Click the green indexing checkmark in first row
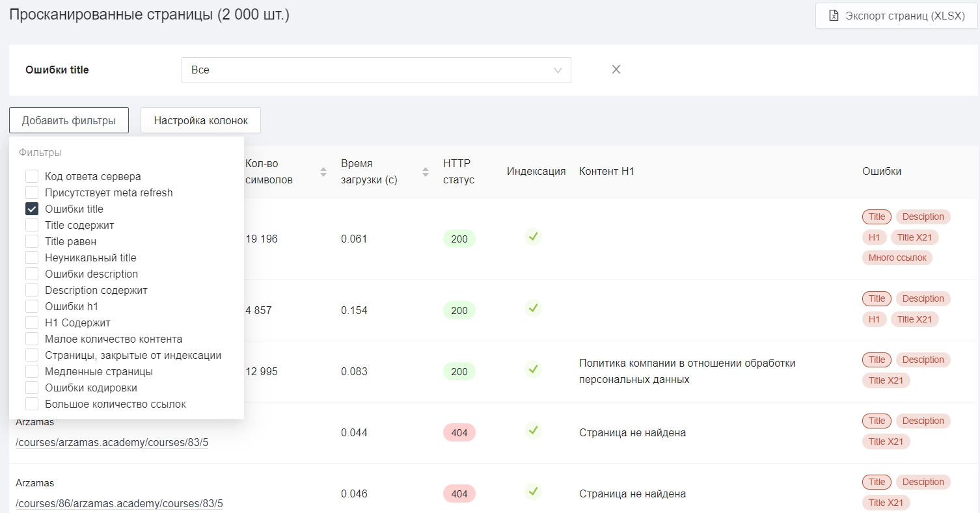This screenshot has height=513, width=980. 533,236
